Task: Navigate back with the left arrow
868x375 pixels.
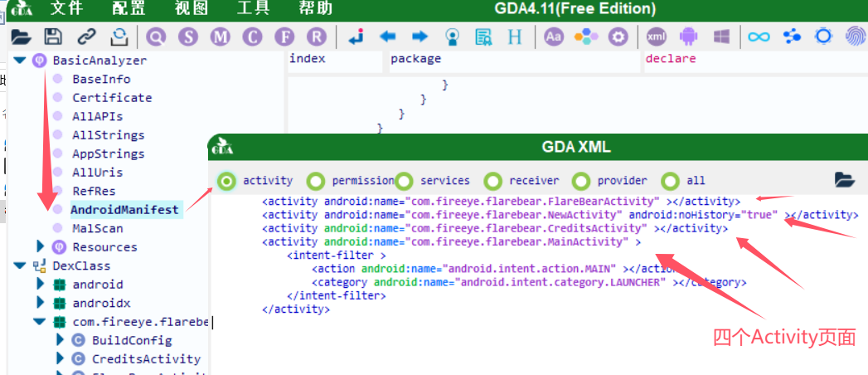Action: pos(387,37)
